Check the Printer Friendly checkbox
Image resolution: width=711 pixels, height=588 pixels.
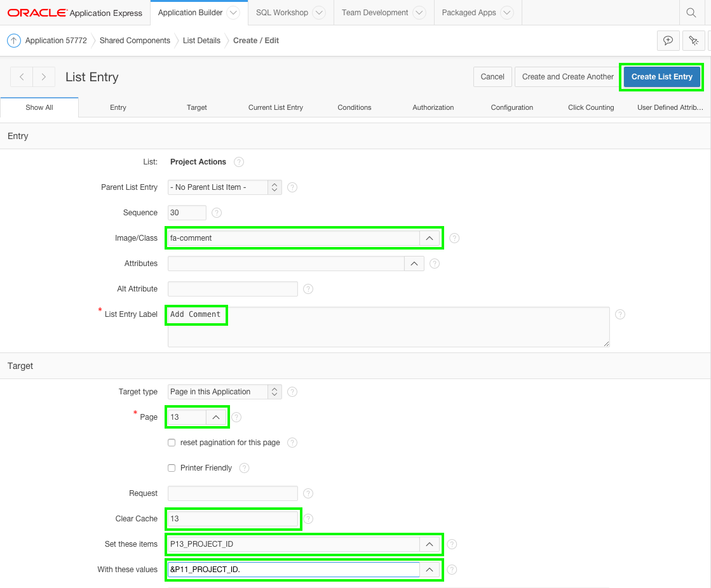pyautogui.click(x=171, y=468)
